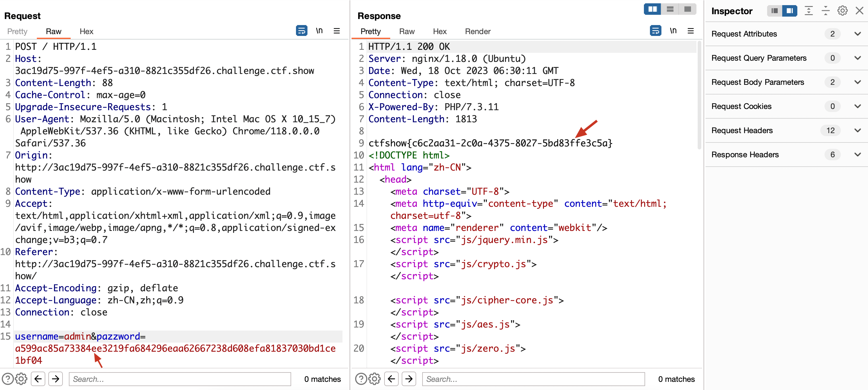Expand all Inspector sections
Image resolution: width=868 pixels, height=390 pixels.
(x=809, y=11)
